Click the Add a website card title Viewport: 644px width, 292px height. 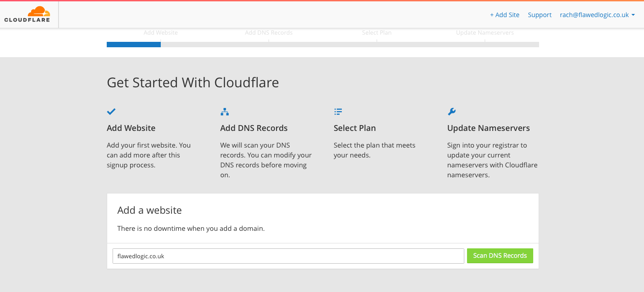[x=150, y=210]
